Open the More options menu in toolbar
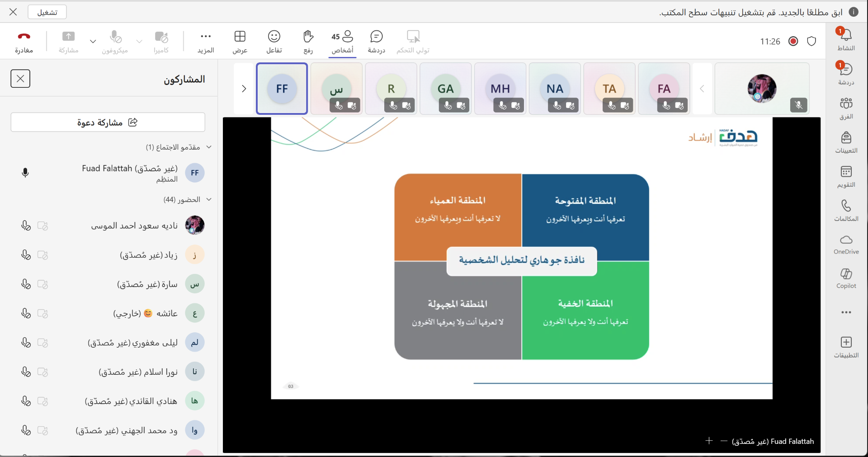Viewport: 868px width, 457px height. (206, 42)
